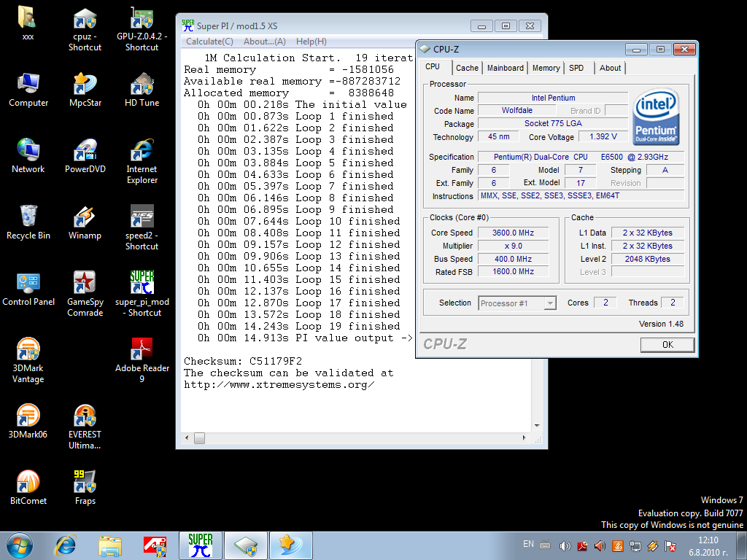Click the OK button in CPU-Z
This screenshot has height=560, width=747.
pos(667,345)
